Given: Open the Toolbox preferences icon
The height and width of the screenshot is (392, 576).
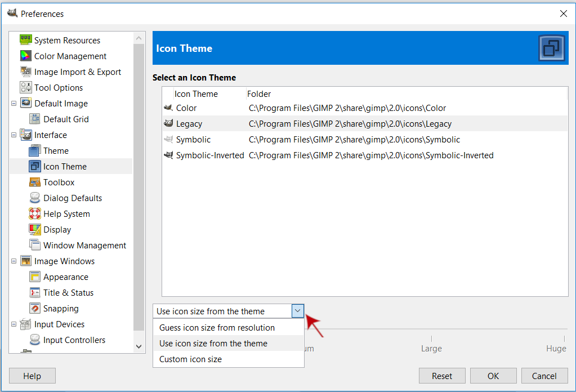Looking at the screenshot, I should (35, 182).
